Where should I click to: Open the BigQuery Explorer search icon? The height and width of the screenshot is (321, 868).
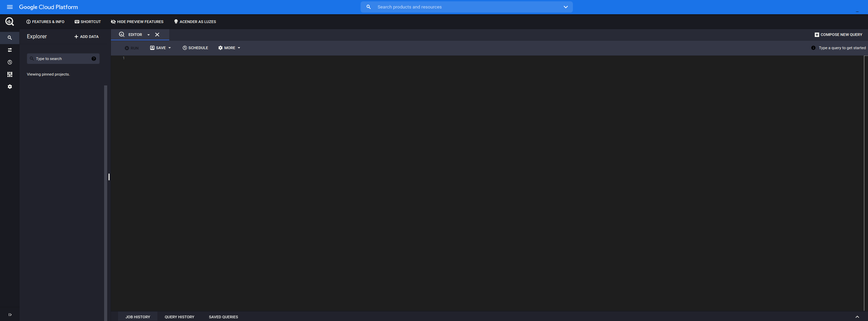9,38
